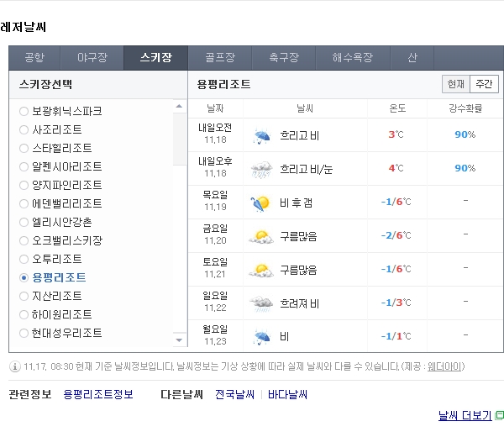Click the resort list scrollbar thumb

click(180, 139)
